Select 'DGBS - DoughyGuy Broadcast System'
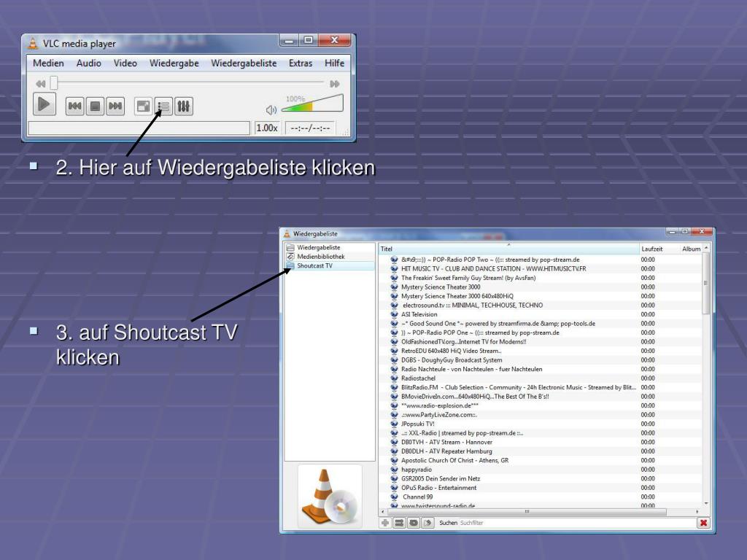Screen dimensions: 747x560 point(452,360)
